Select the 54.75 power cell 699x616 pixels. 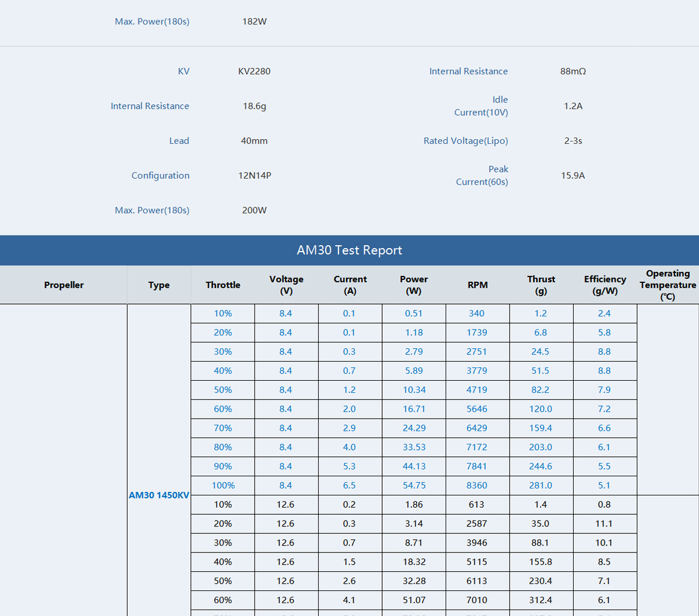click(x=414, y=486)
